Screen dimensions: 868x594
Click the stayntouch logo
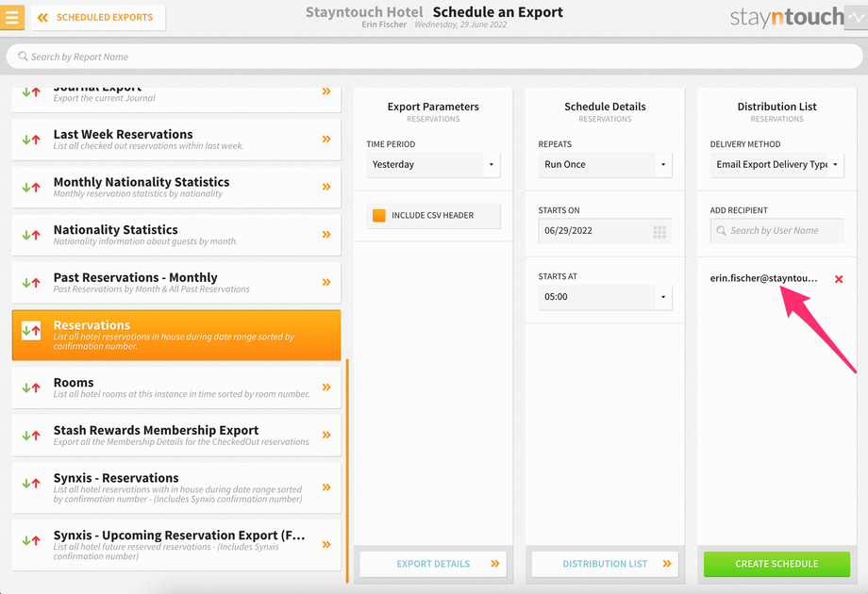coord(787,17)
